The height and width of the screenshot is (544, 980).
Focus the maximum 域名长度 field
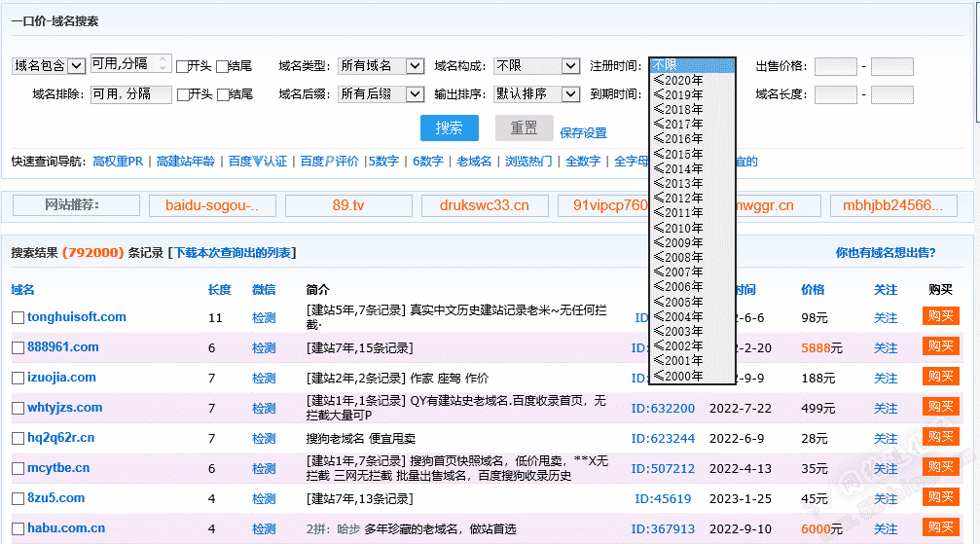pyautogui.click(x=891, y=95)
